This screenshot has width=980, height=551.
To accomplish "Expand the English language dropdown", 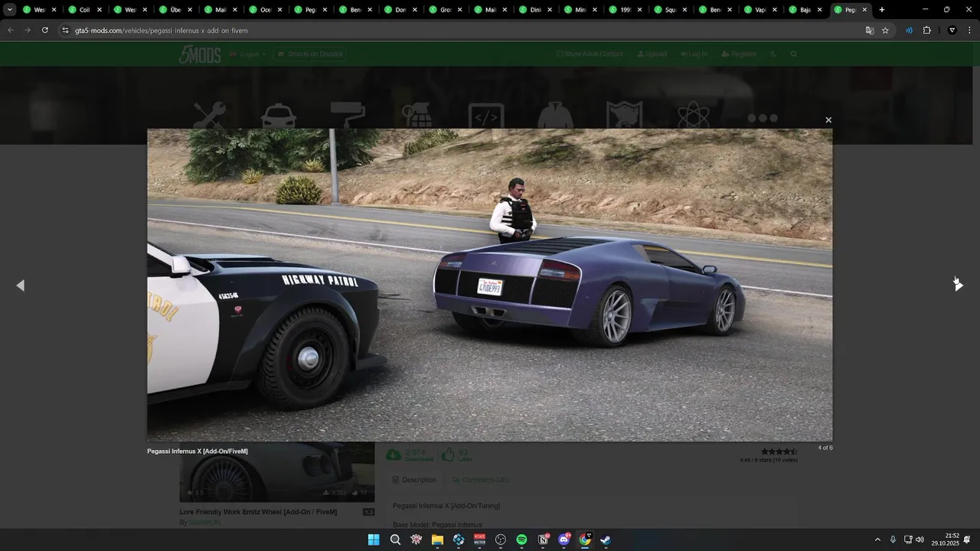I will click(x=248, y=54).
